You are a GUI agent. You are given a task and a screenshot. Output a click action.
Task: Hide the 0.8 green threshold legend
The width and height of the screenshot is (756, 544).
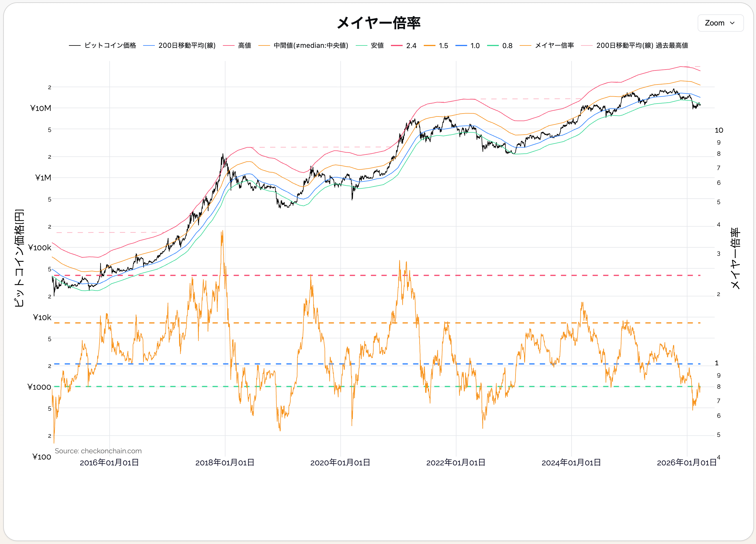507,46
